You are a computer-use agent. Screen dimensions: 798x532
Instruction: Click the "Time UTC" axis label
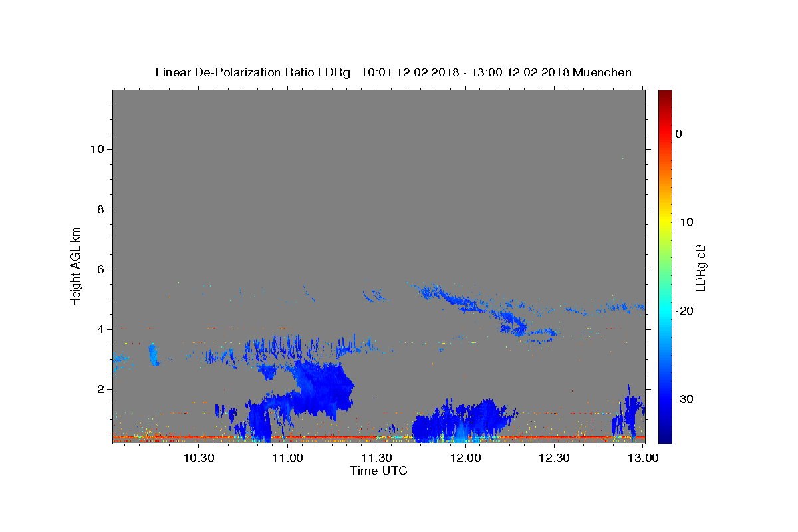point(378,471)
